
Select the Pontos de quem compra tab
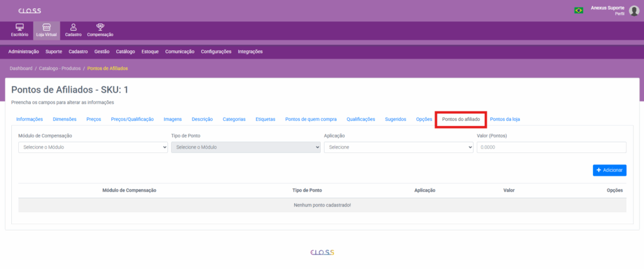pyautogui.click(x=311, y=119)
